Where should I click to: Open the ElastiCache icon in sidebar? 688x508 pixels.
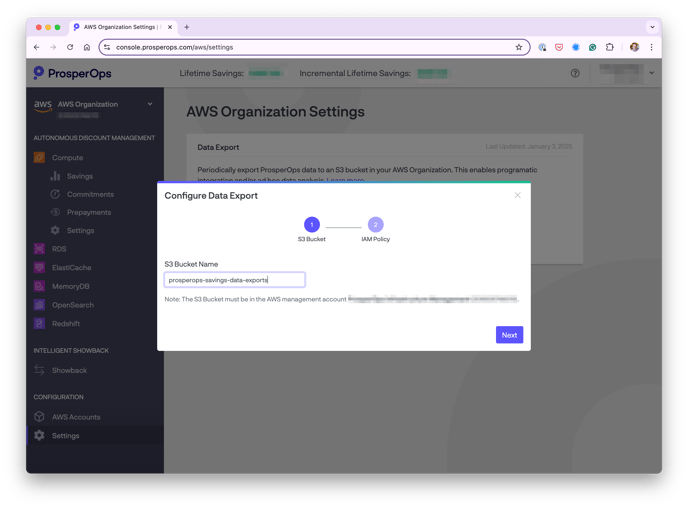click(x=39, y=267)
